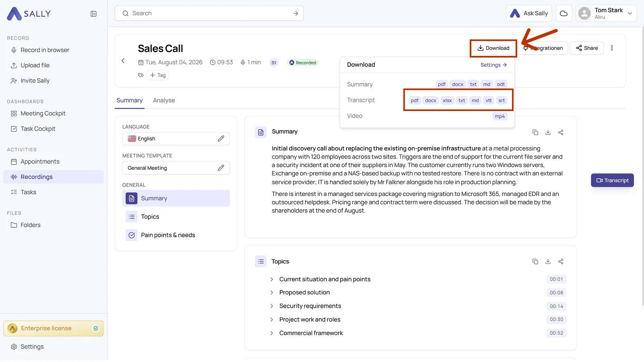Download Transcript as md

coord(475,101)
